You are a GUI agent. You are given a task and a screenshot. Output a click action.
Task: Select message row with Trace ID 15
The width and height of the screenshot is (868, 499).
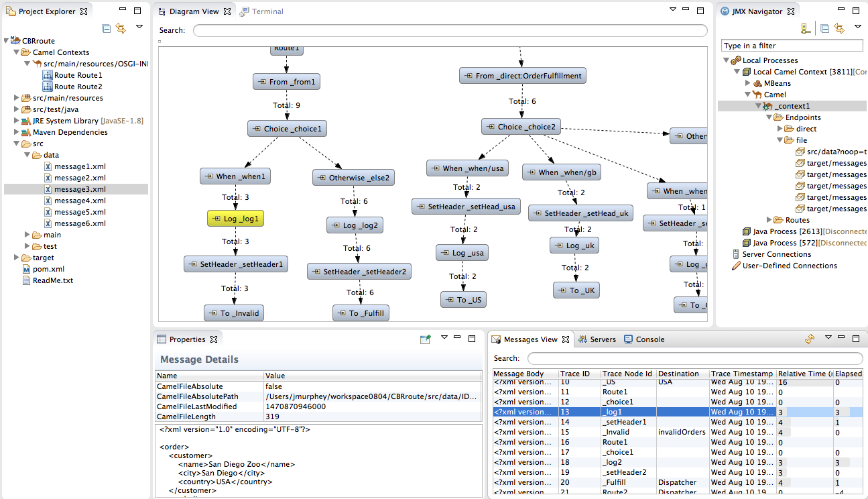tap(678, 432)
